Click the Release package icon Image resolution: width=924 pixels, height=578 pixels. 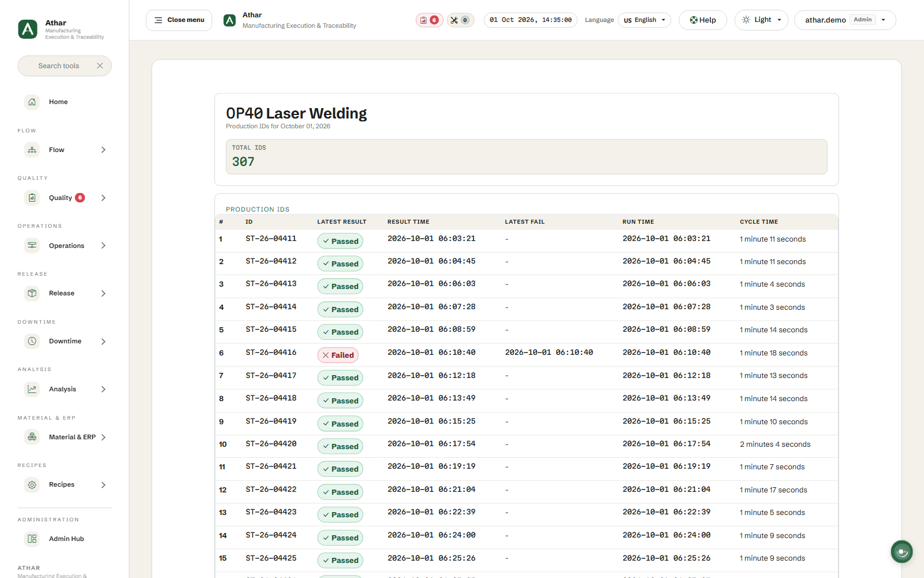click(x=32, y=293)
